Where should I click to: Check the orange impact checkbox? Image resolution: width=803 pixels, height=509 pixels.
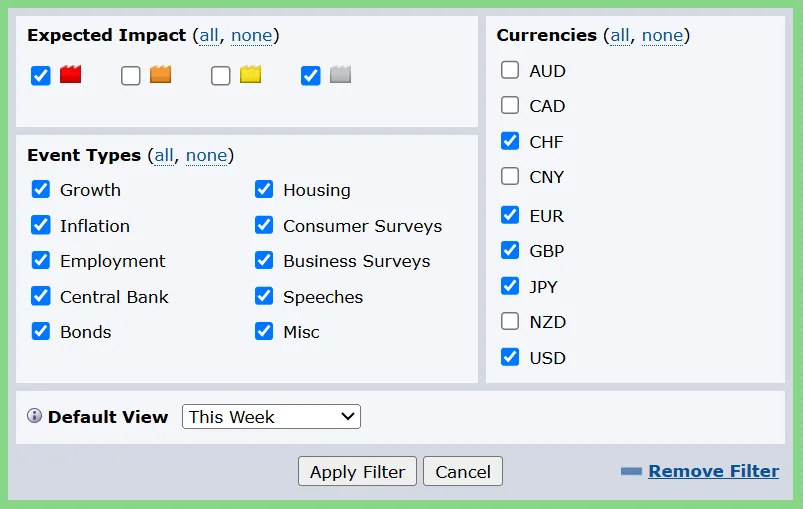pos(131,75)
